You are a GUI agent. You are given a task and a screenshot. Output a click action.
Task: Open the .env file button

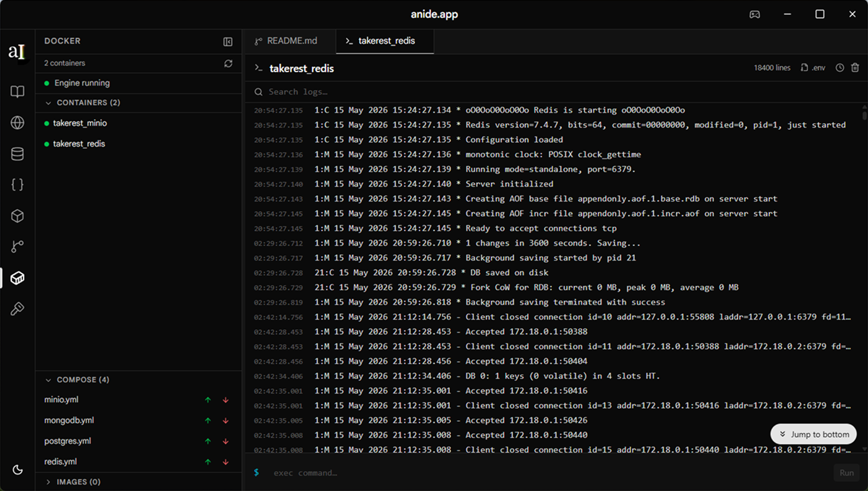pos(813,68)
